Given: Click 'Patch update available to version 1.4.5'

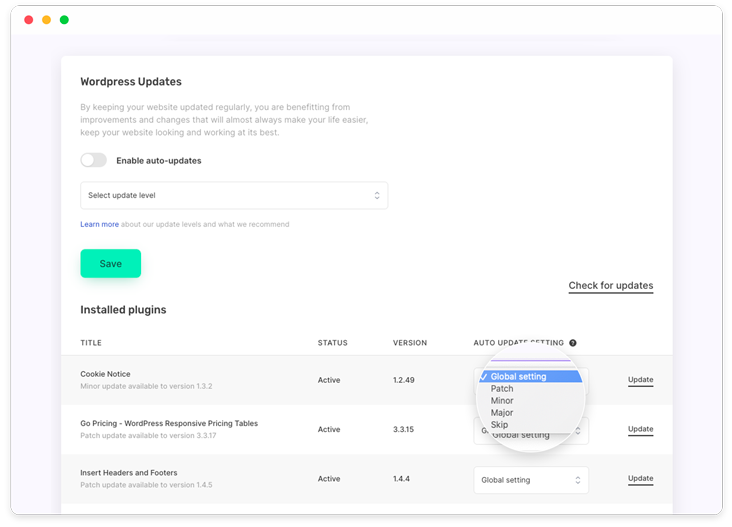Looking at the screenshot, I should tap(146, 485).
